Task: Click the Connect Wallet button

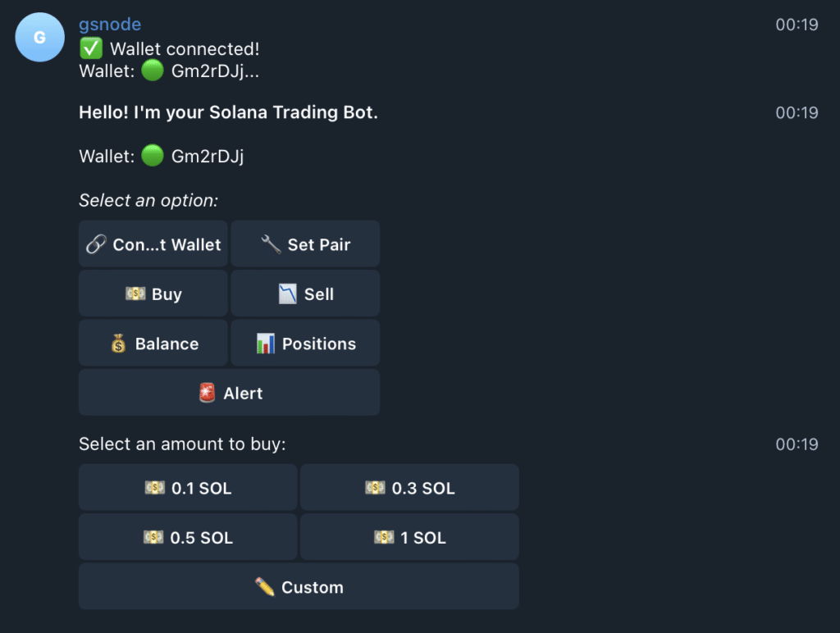Action: [153, 244]
